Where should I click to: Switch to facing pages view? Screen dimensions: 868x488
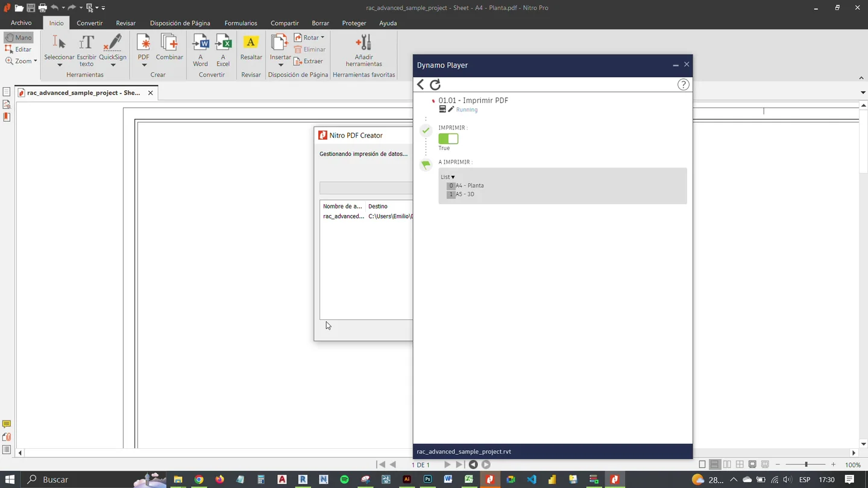tap(727, 465)
